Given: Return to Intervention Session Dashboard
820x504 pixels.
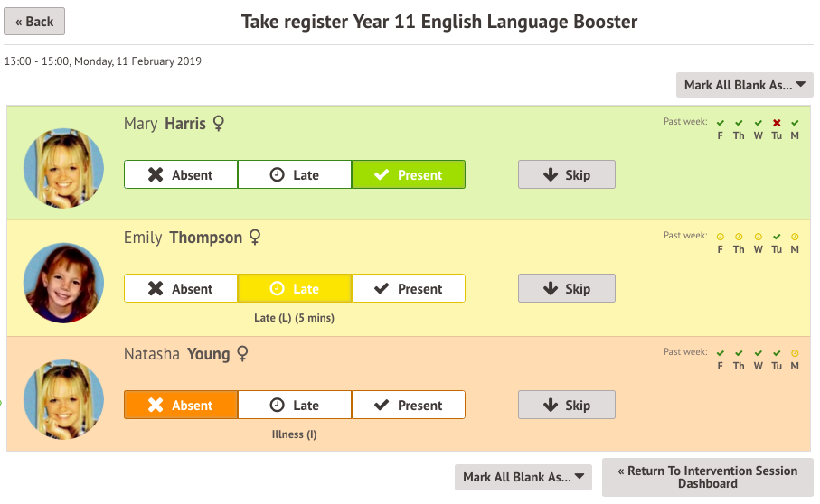Looking at the screenshot, I should pos(707,477).
